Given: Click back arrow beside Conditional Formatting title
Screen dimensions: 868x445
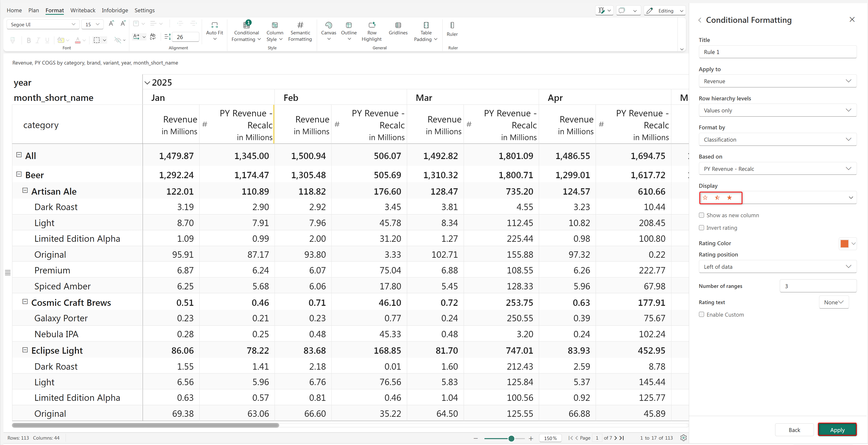Looking at the screenshot, I should [700, 20].
